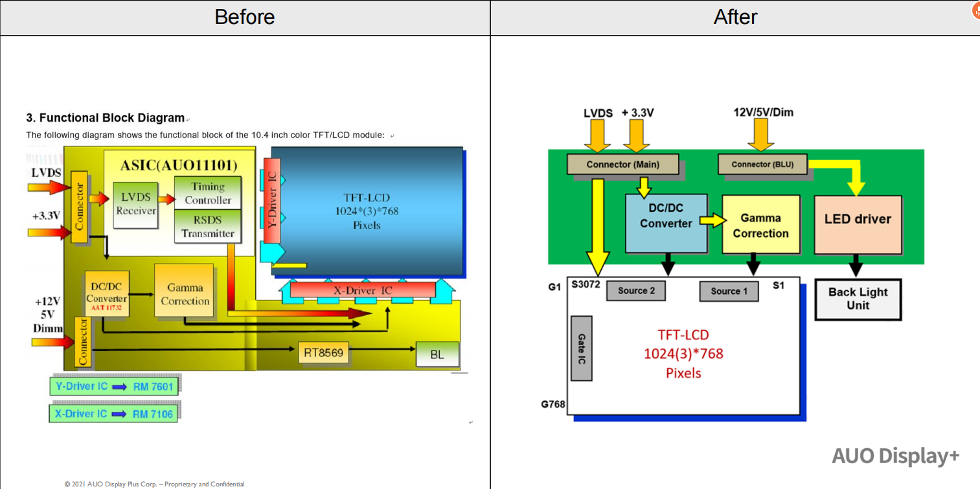The width and height of the screenshot is (980, 489).
Task: Click the BL block
Action: 437,355
